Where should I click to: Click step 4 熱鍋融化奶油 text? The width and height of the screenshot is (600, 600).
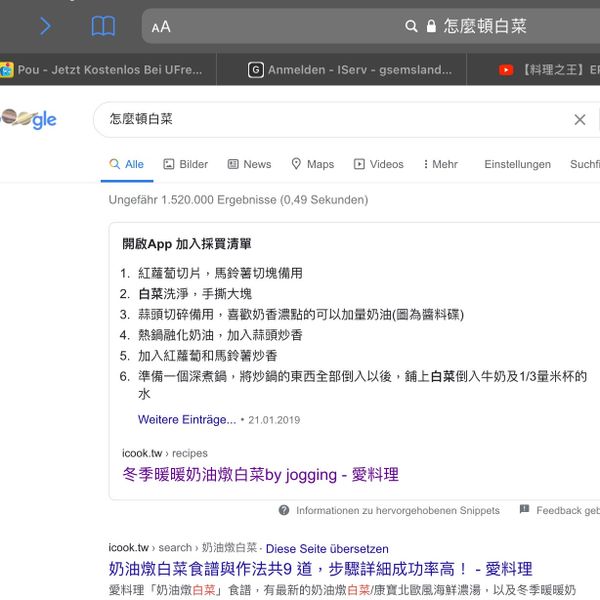coord(220,335)
